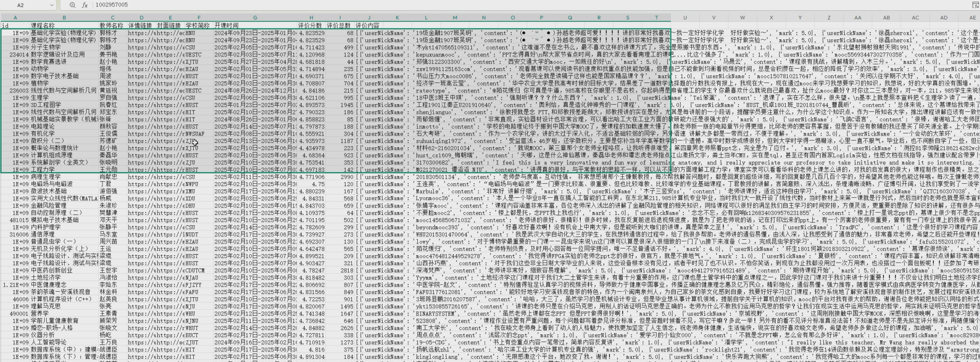980x362 pixels.
Task: Select the cell '中医药创新创业'
Action: click(64, 271)
